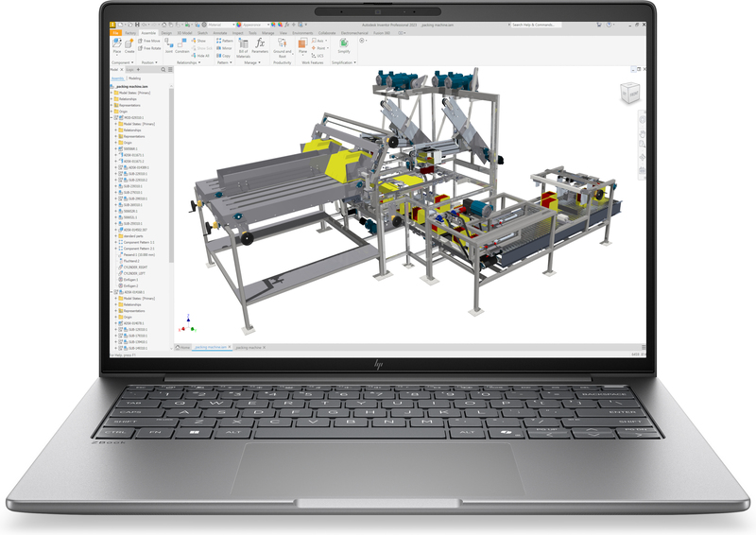Image resolution: width=756 pixels, height=535 pixels.
Task: Click Hide All relationships
Action: click(x=200, y=56)
